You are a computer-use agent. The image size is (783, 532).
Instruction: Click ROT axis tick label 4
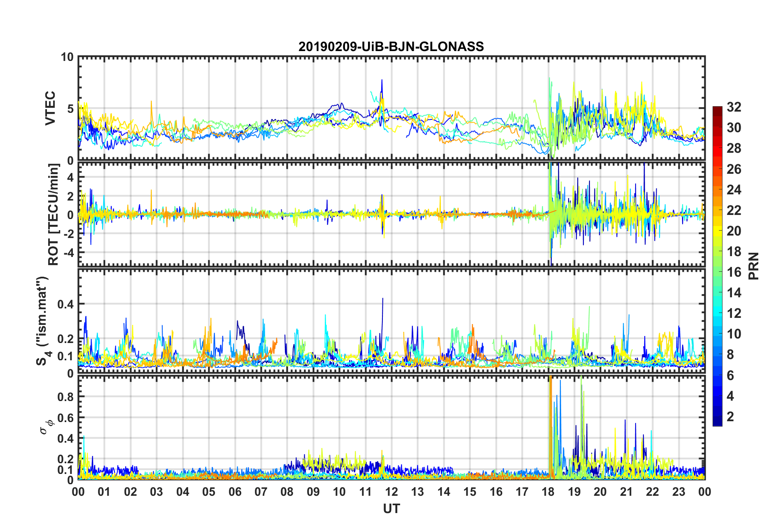70,177
